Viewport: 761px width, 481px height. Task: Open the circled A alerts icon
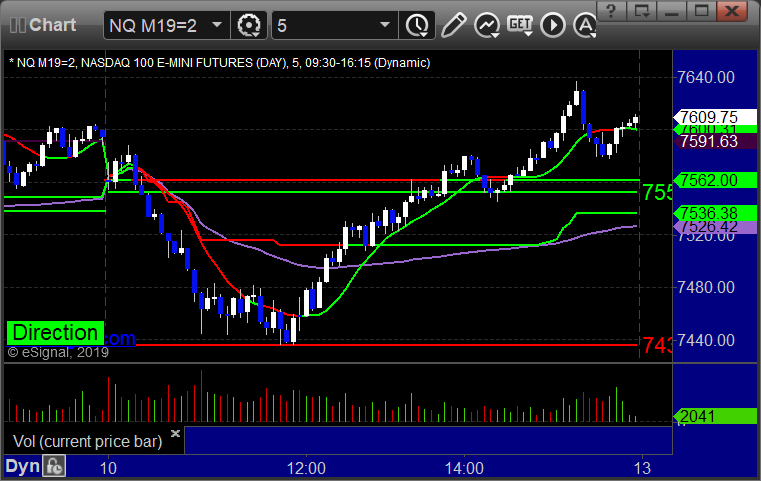pos(585,25)
